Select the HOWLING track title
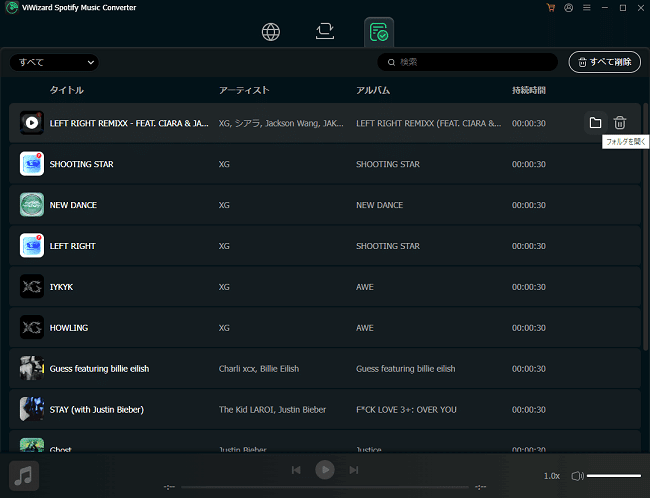The image size is (650, 498). click(x=69, y=328)
